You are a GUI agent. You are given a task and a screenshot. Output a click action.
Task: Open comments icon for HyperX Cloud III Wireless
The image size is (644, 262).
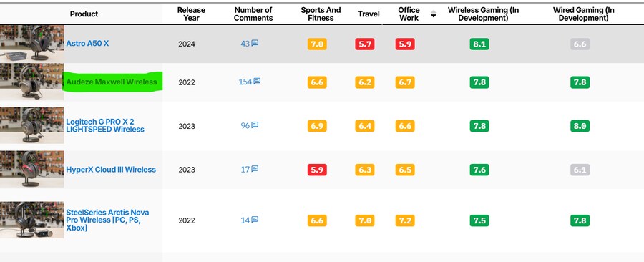click(255, 169)
